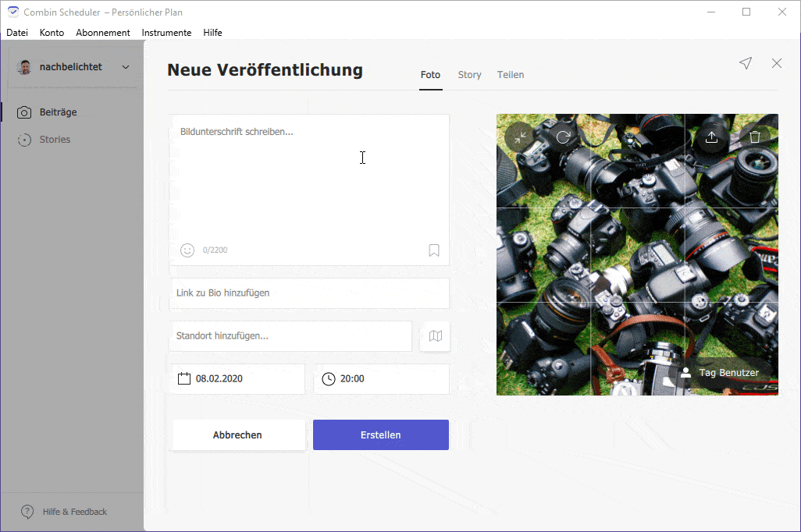Click the Bildunterschrift caption text field
Image resolution: width=801 pixels, height=532 pixels.
coord(308,179)
